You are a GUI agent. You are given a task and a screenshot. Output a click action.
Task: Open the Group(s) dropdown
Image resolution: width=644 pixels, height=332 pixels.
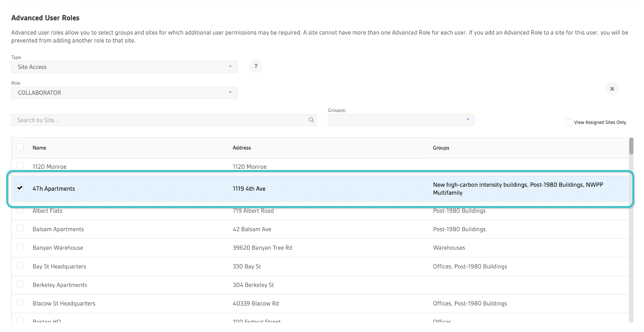tap(401, 120)
